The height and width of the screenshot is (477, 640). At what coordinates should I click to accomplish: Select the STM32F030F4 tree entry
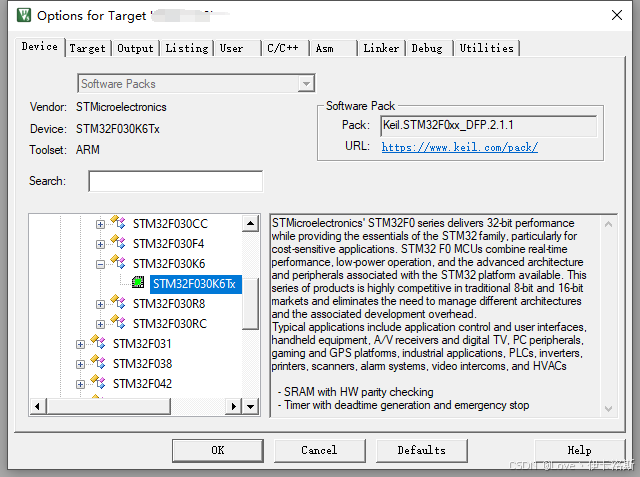pyautogui.click(x=168, y=244)
